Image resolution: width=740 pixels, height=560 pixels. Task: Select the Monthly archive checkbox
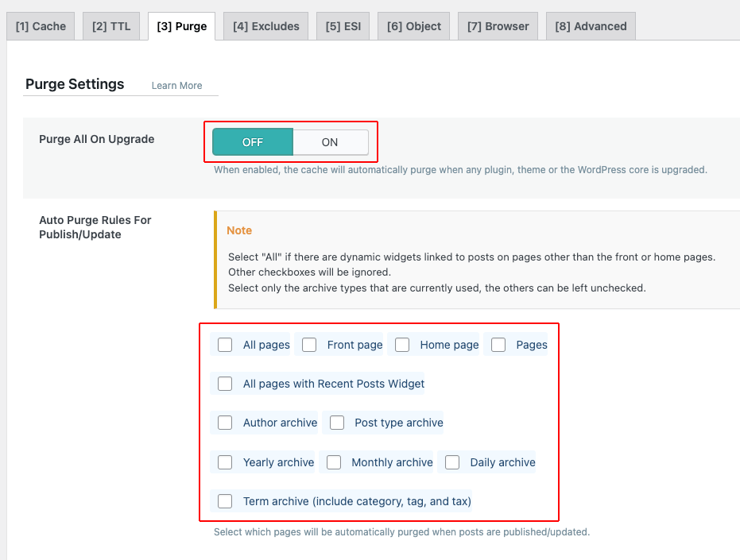point(334,462)
